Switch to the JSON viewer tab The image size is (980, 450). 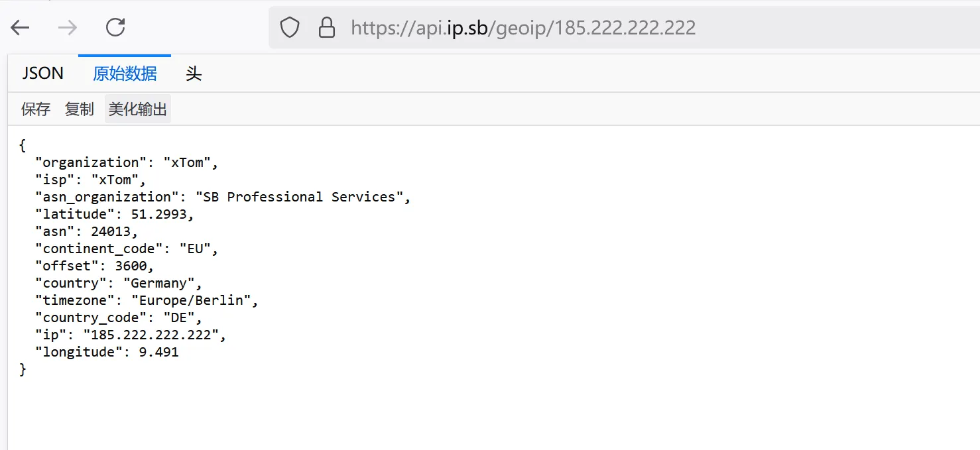tap(43, 74)
